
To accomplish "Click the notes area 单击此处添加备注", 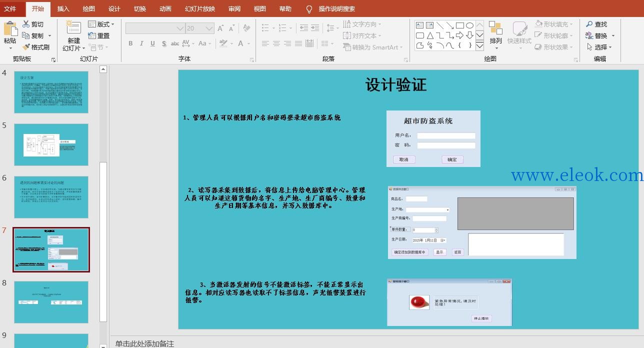I will pyautogui.click(x=144, y=343).
